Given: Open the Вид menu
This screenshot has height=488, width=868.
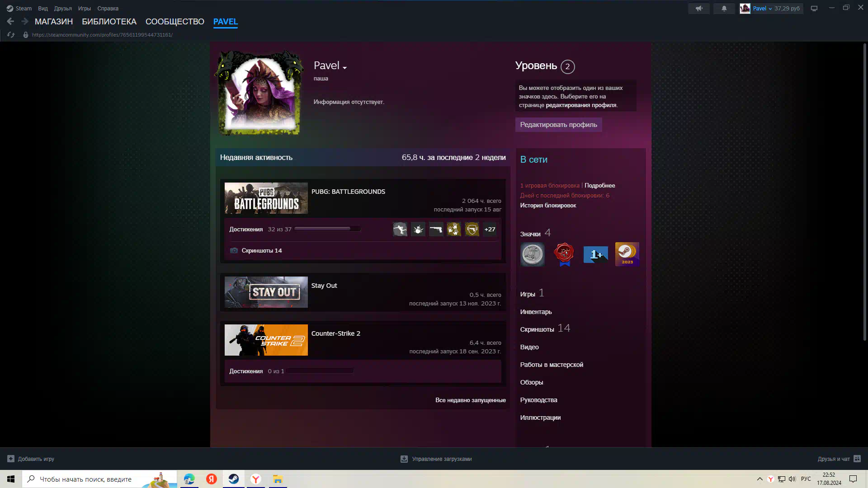Looking at the screenshot, I should [x=43, y=8].
